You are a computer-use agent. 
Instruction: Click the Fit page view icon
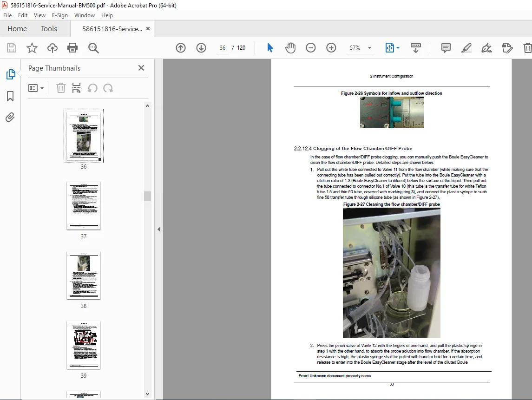point(389,48)
